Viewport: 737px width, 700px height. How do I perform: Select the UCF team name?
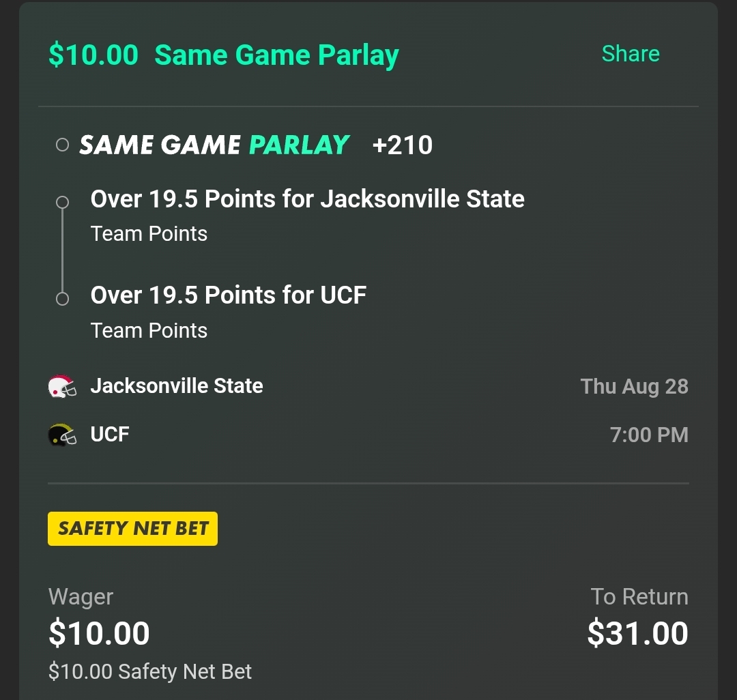click(x=110, y=434)
